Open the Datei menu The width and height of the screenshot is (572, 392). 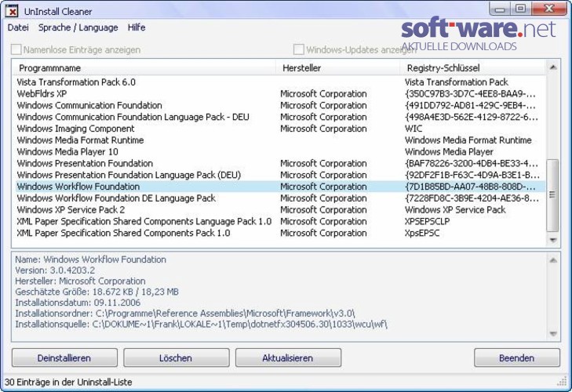(x=18, y=27)
